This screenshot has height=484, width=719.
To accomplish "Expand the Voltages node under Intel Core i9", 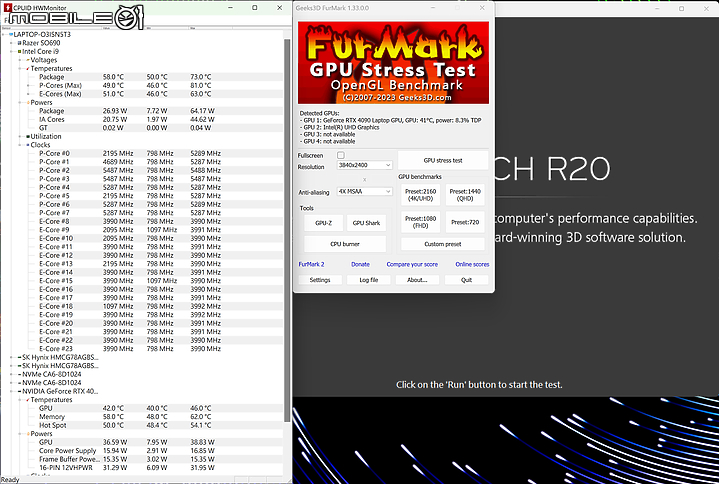I will pyautogui.click(x=21, y=60).
